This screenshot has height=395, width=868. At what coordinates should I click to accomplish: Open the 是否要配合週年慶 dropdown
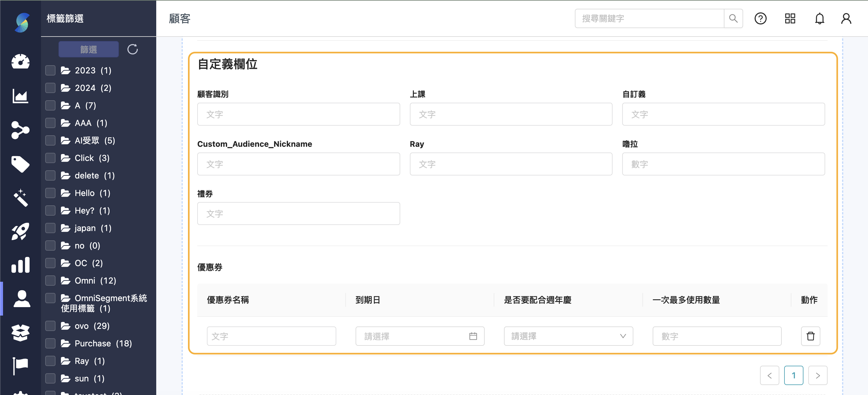pos(568,336)
